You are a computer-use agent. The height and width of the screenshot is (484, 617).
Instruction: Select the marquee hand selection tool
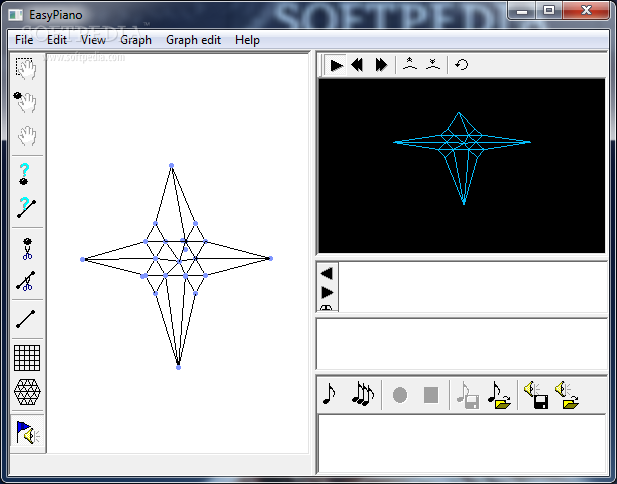(26, 69)
